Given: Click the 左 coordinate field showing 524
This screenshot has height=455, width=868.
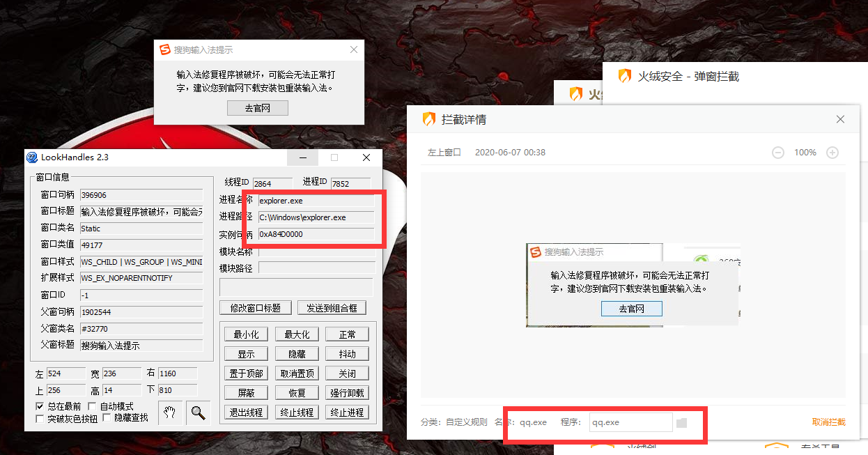Looking at the screenshot, I should [x=65, y=373].
